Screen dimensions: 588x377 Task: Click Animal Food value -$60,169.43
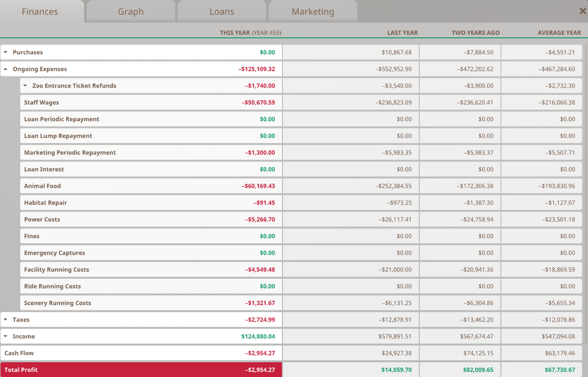point(258,186)
